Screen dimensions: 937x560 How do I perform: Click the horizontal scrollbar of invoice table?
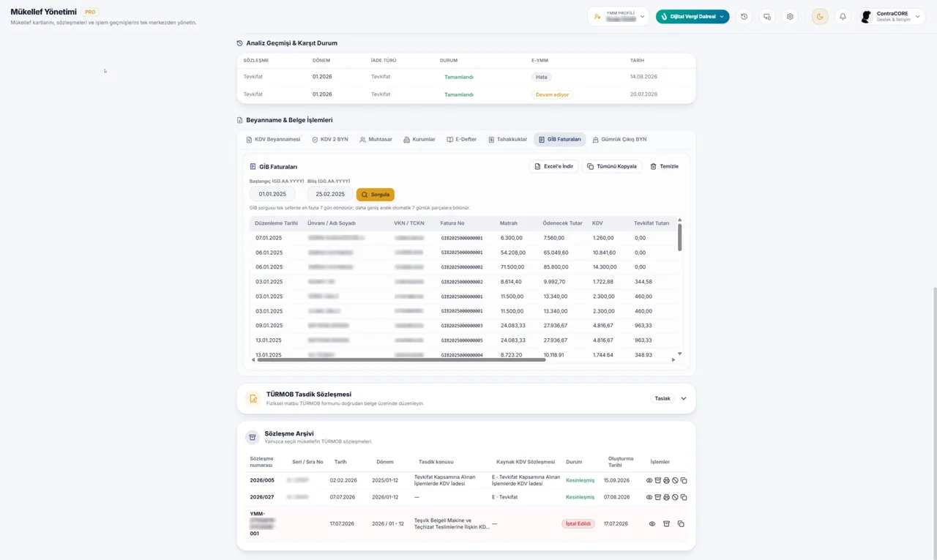point(401,359)
